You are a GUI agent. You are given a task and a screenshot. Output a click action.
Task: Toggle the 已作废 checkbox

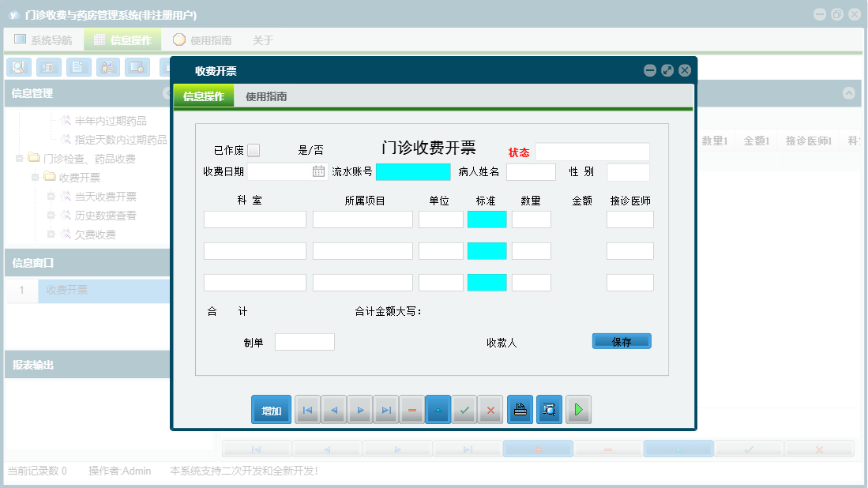pos(253,150)
